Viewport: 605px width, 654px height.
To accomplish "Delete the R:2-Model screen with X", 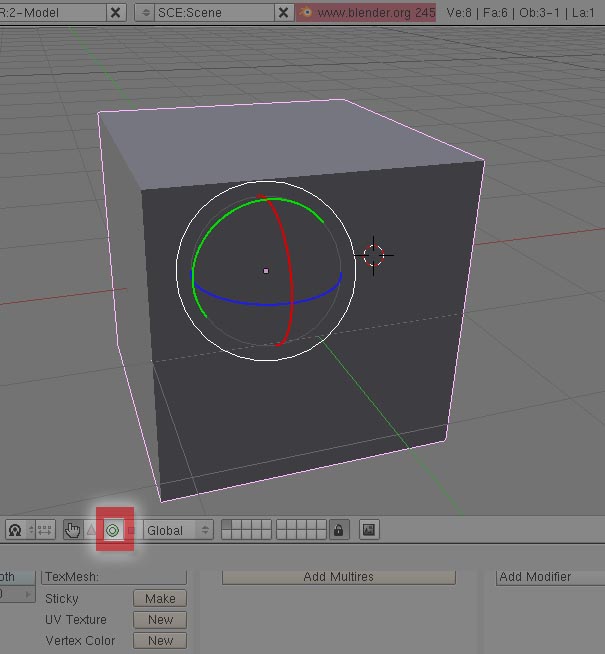I will [115, 13].
